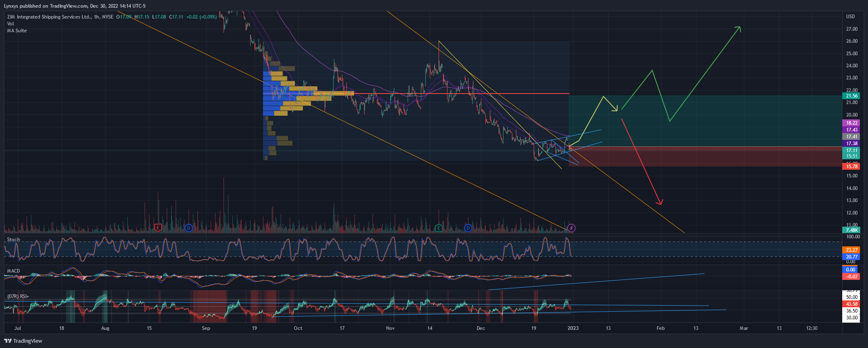Select the MA Suite indicator label
This screenshot has height=348, width=868.
(17, 31)
